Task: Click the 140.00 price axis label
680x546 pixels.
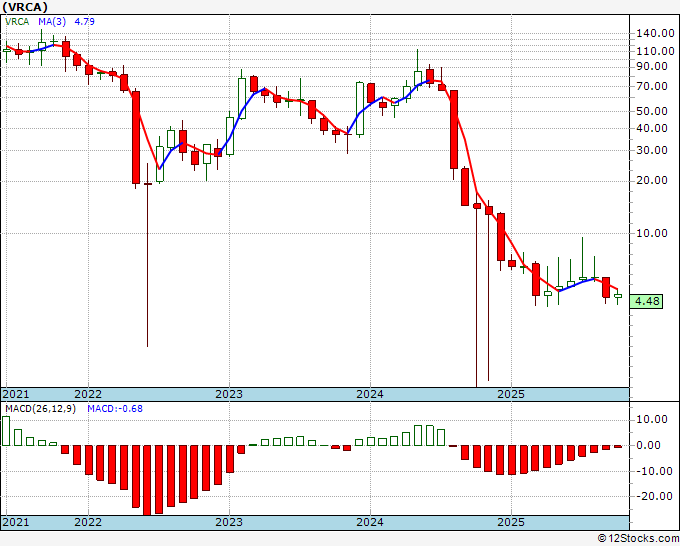Action: [655, 33]
